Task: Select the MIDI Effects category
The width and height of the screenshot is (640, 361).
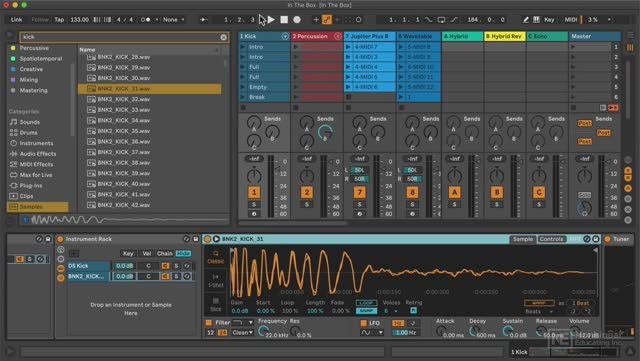Action: tap(36, 164)
